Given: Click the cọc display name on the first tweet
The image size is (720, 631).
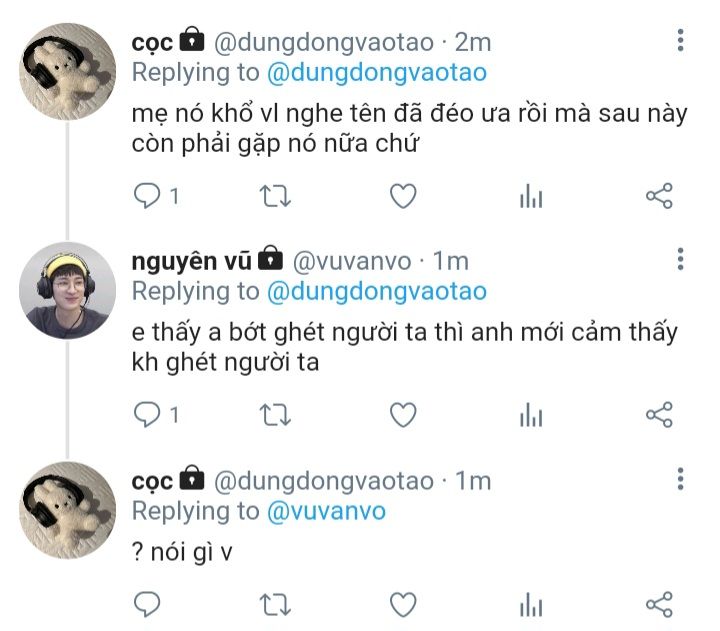Looking at the screenshot, I should (x=152, y=42).
